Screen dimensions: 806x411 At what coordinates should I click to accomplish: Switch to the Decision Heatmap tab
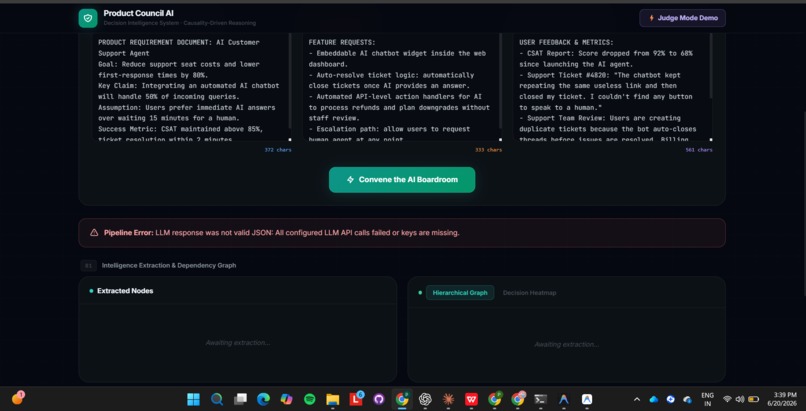(x=529, y=293)
